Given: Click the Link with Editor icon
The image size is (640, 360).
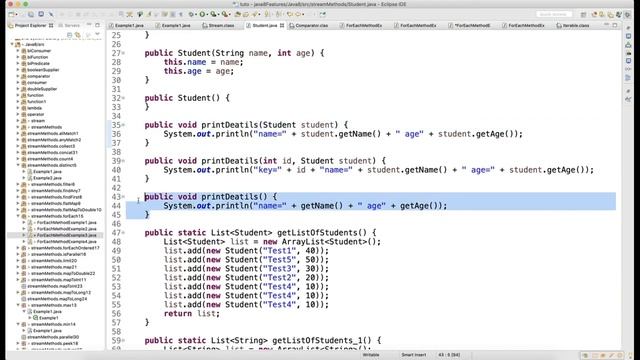Looking at the screenshot, I should pyautogui.click(x=78, y=35).
